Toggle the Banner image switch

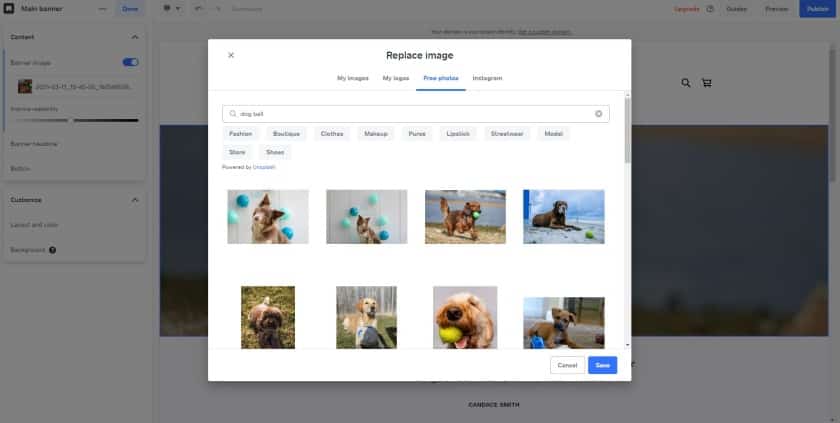pyautogui.click(x=130, y=62)
